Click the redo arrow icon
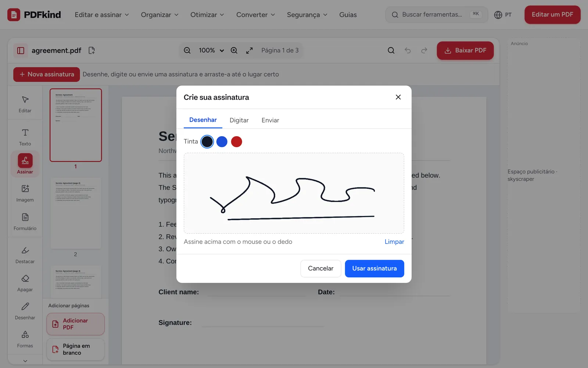 click(x=424, y=50)
